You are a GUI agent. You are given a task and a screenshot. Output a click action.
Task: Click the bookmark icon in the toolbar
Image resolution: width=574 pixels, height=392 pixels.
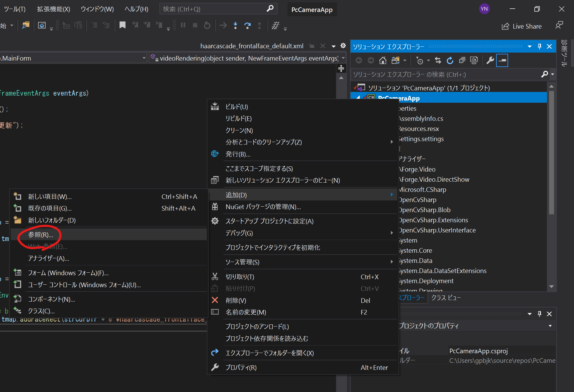(x=122, y=25)
